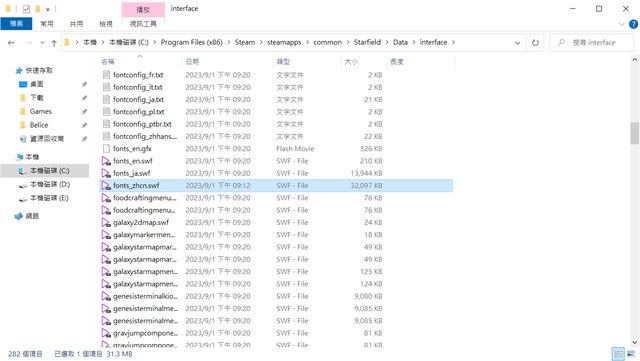Image resolution: width=640 pixels, height=361 pixels.
Task: Go to Starfield in breadcrumb path
Action: pyautogui.click(x=367, y=42)
